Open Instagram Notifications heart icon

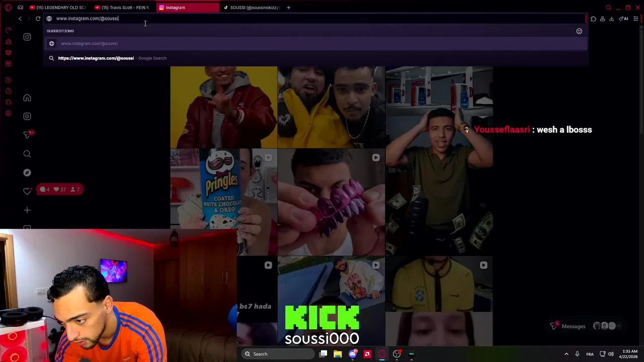[27, 191]
